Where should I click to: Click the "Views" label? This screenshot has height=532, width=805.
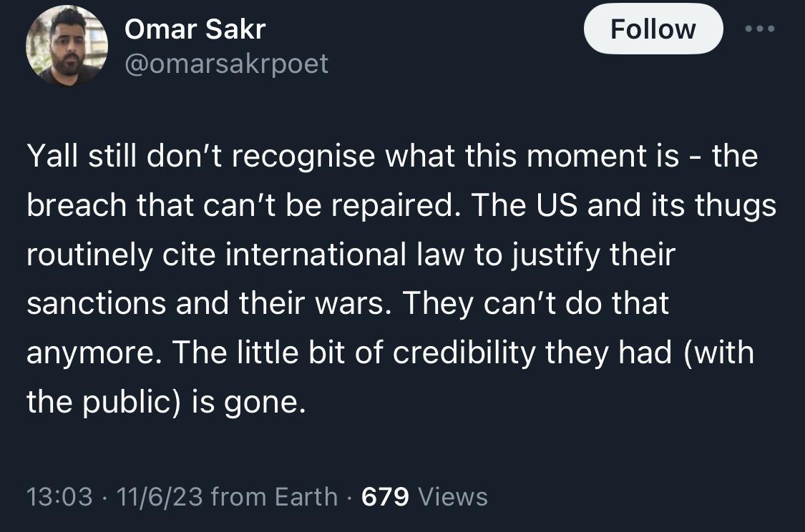point(452,496)
